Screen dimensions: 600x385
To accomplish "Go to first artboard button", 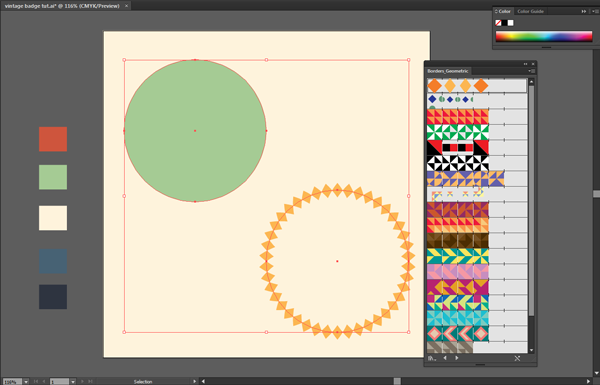I will tap(36, 382).
